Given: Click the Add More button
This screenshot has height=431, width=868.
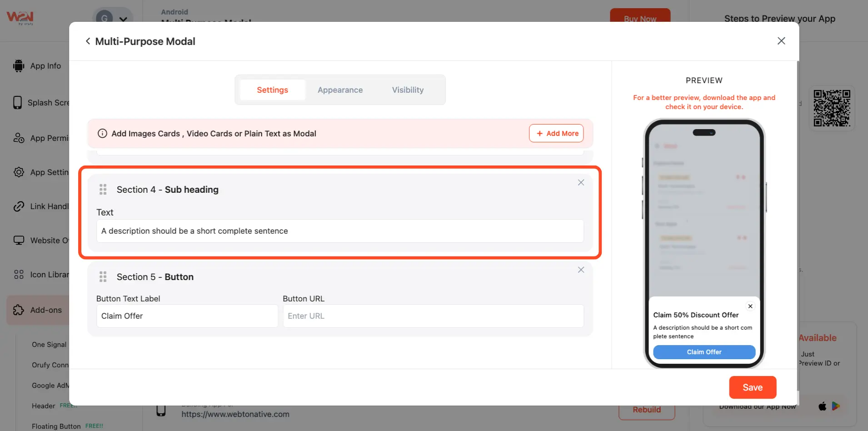Looking at the screenshot, I should coord(556,134).
